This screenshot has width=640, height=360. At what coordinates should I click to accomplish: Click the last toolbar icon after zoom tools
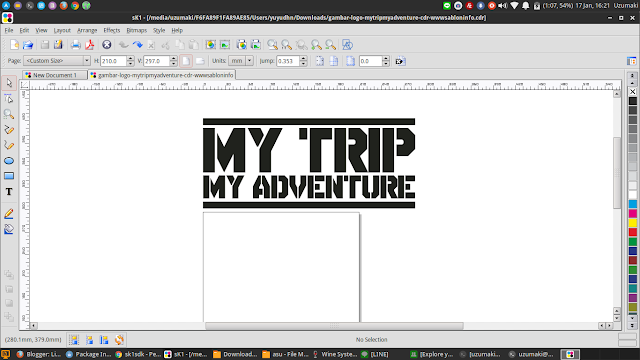coord(347,44)
